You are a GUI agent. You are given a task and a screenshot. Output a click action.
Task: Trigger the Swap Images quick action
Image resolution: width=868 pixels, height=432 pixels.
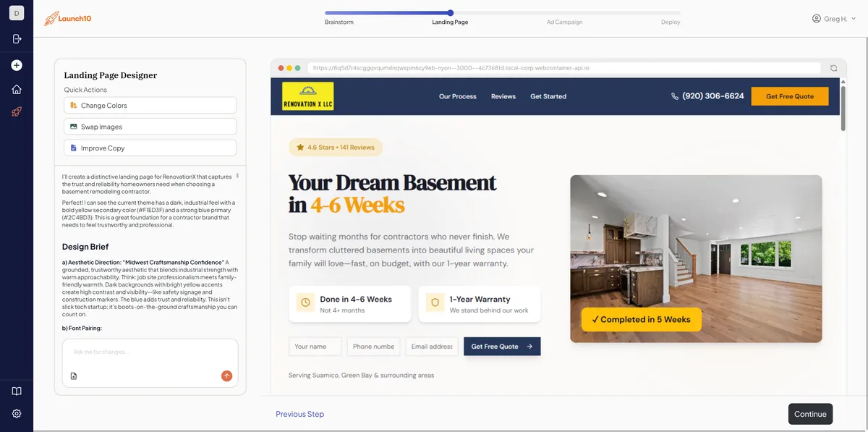[150, 126]
